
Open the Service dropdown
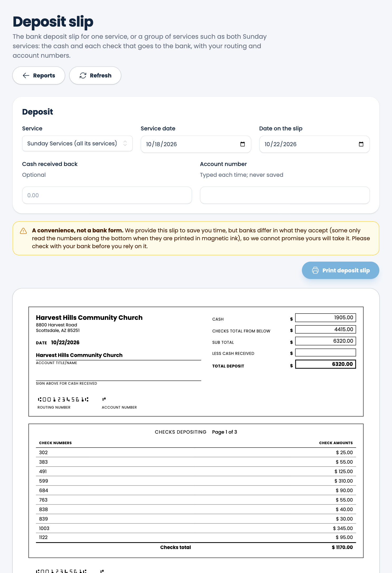coord(77,144)
